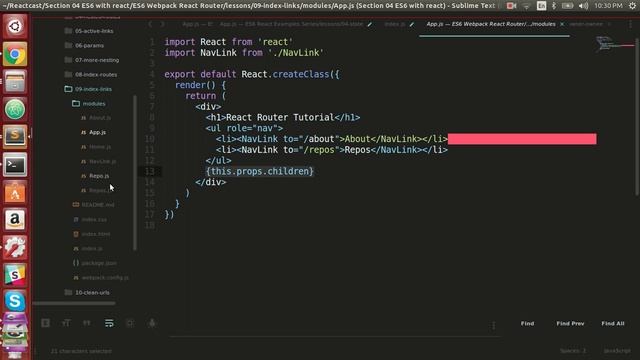Switch to the rightmost partially hidden tab
This screenshot has height=360, width=640.
(586, 24)
